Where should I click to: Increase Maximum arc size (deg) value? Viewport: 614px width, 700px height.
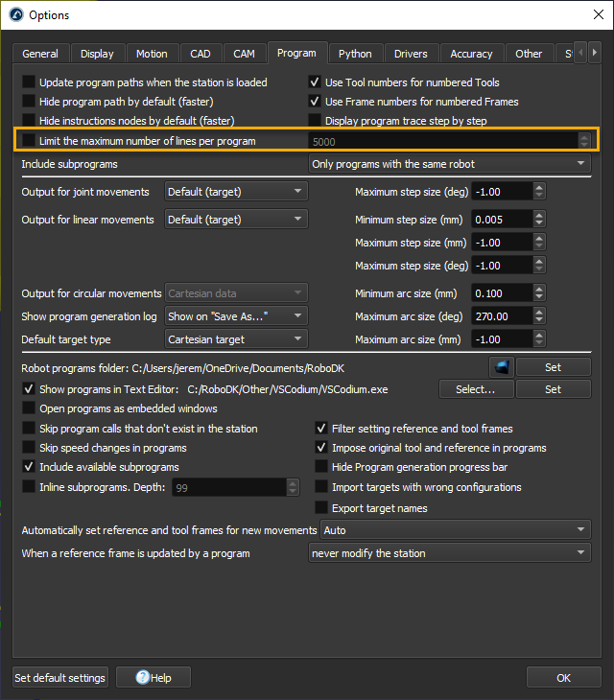tap(539, 312)
